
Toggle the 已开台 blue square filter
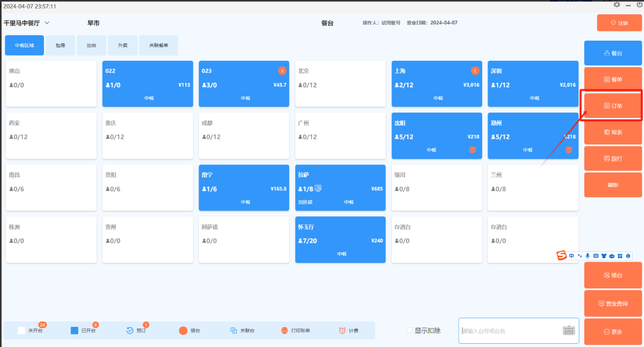point(74,331)
